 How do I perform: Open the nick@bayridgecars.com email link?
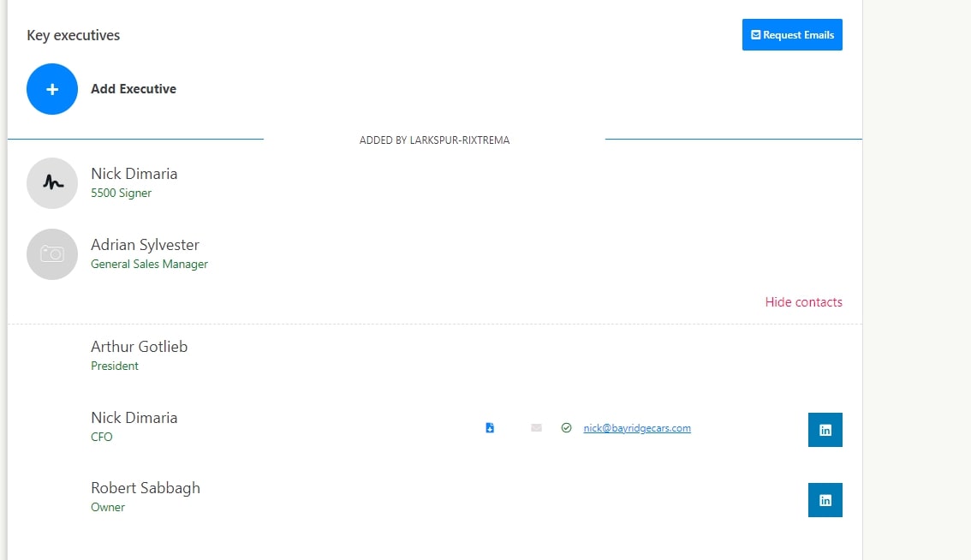click(x=637, y=428)
